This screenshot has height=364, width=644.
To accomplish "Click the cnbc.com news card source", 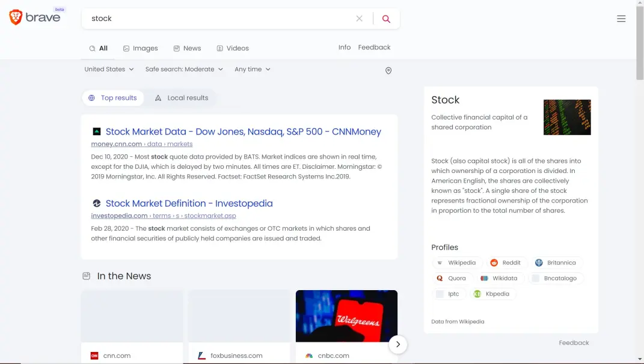I will tap(334, 356).
